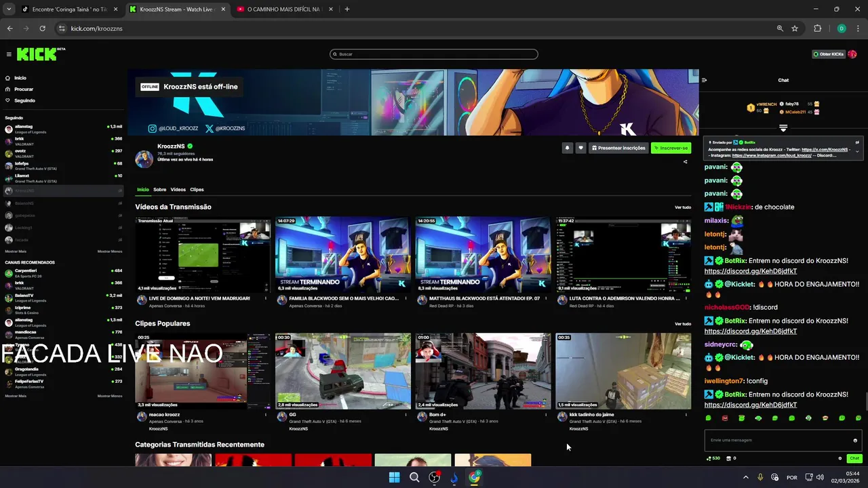Open evotz channel in Seguindo list
Viewport: 868px width, 488px height.
63,152
